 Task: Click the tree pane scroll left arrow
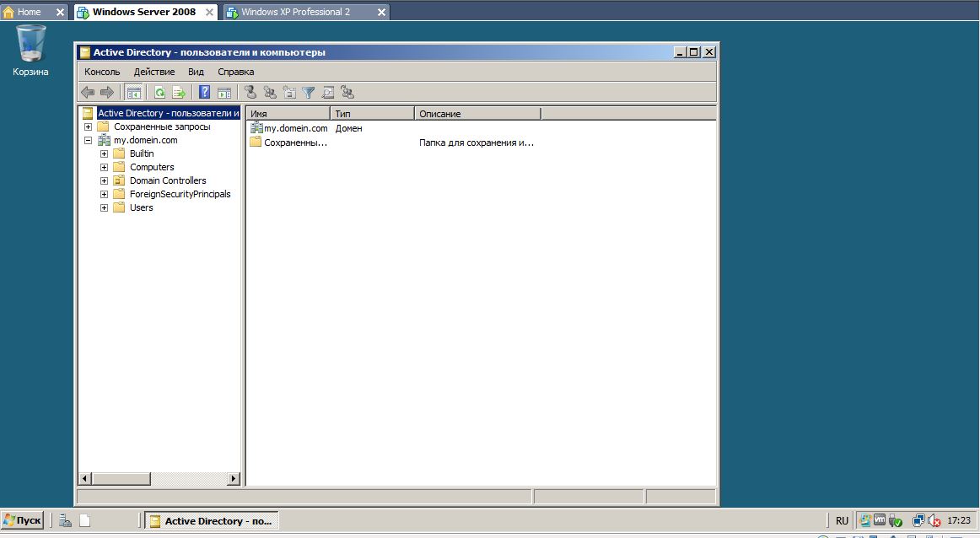click(85, 479)
